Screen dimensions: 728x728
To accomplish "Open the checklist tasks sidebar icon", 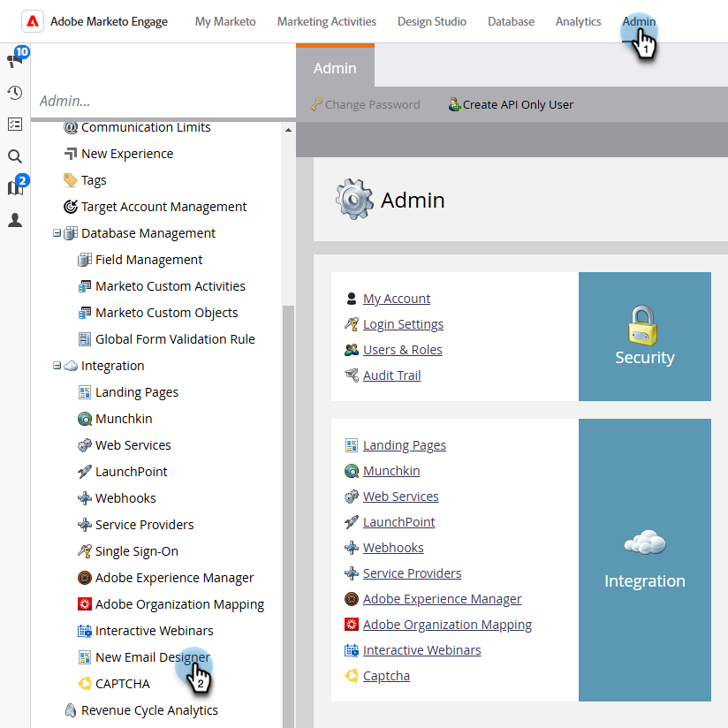I will 15,124.
